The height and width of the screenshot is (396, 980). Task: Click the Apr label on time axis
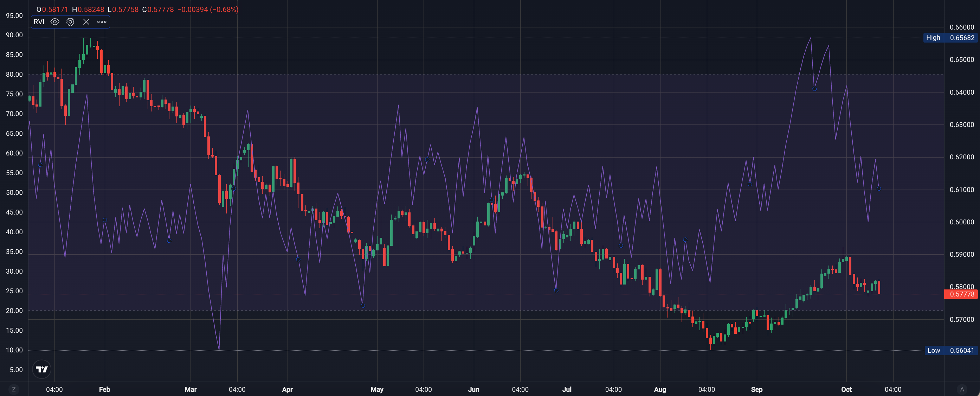(x=287, y=389)
